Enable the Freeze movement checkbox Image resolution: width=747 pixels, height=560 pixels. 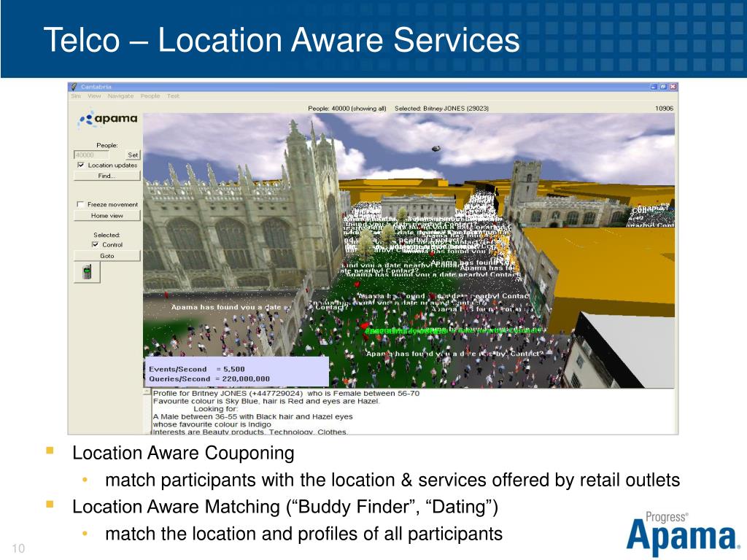tap(80, 204)
